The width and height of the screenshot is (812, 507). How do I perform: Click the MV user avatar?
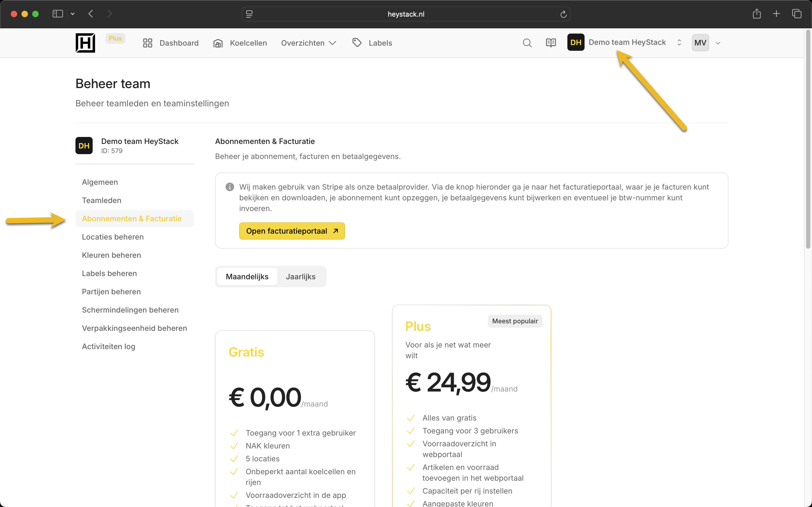point(700,43)
